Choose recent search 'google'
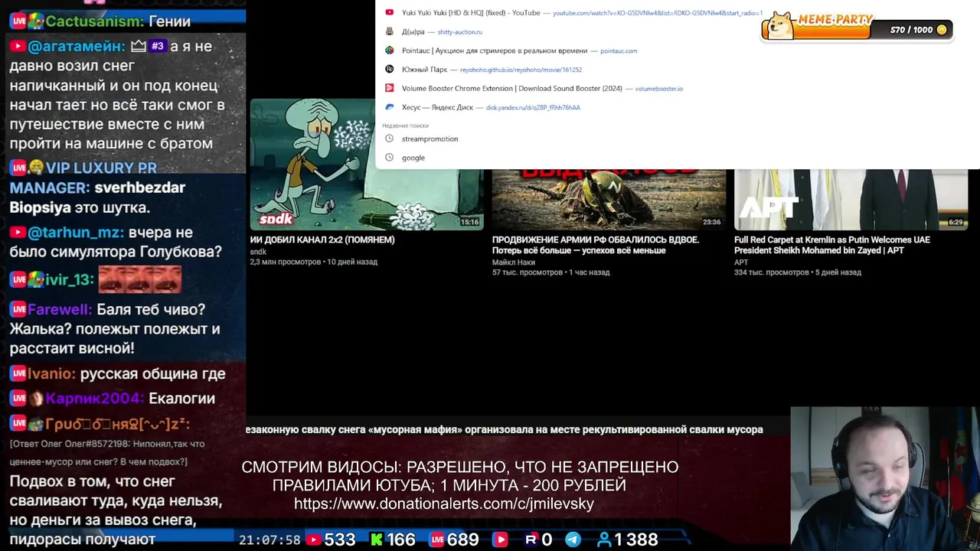 coord(413,158)
